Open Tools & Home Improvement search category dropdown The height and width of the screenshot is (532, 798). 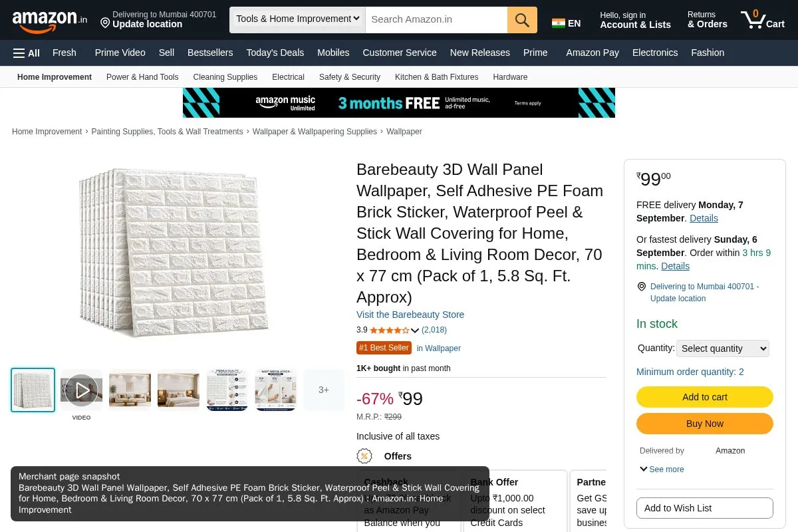click(297, 19)
